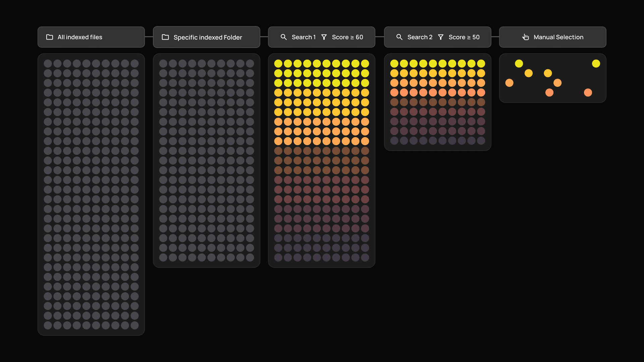Click the Score ≥ 50 filter text
This screenshot has width=644, height=362.
pyautogui.click(x=464, y=37)
